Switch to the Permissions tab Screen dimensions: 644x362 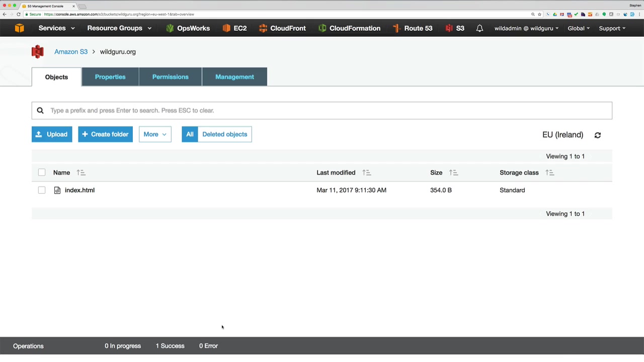click(x=171, y=77)
